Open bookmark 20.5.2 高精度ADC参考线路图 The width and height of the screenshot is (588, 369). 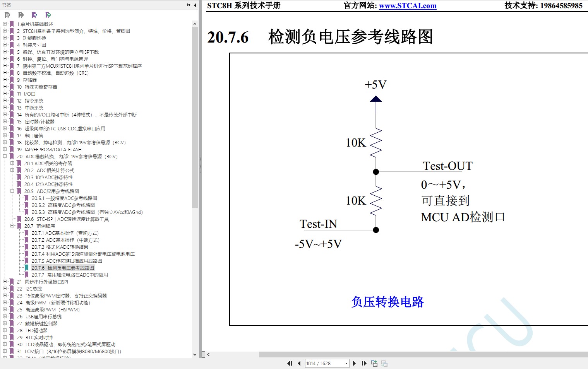coord(63,205)
